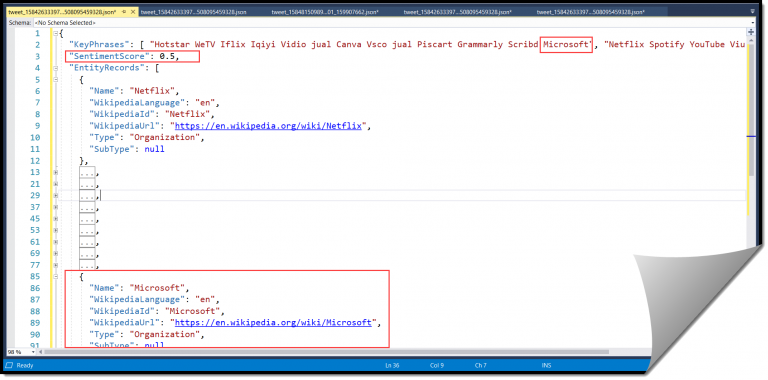
Task: Click the "EntityRecords" key on line 4
Action: [x=107, y=68]
